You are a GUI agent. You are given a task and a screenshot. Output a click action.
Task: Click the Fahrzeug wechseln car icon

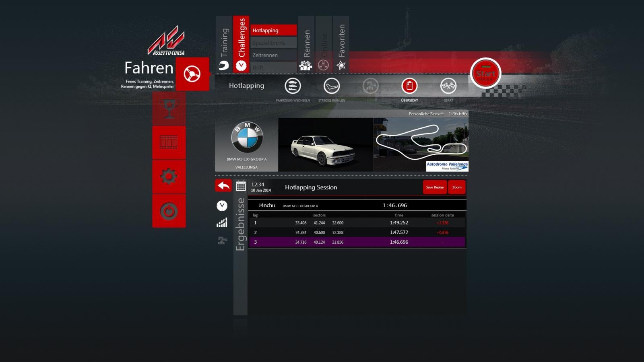click(293, 86)
